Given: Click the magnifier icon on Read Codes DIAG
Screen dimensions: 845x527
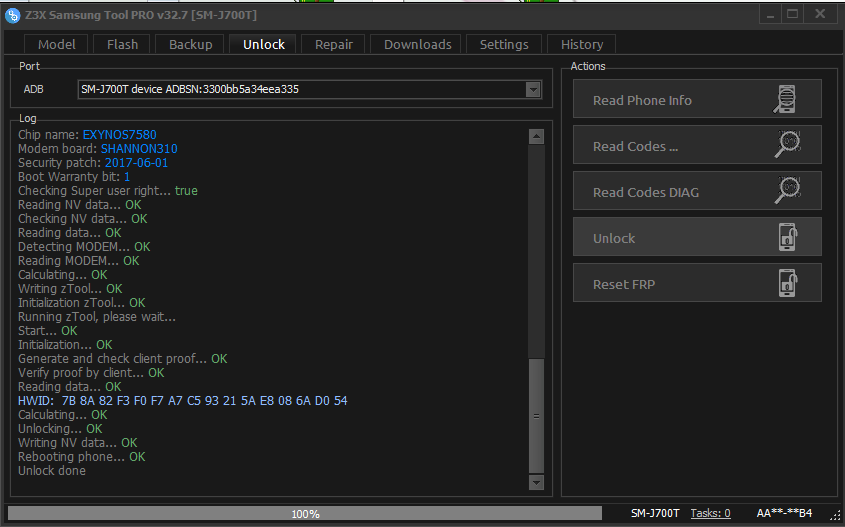Looking at the screenshot, I should (x=787, y=191).
